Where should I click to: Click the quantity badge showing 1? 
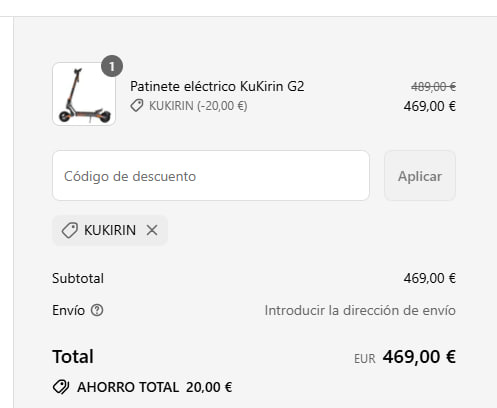click(x=112, y=66)
